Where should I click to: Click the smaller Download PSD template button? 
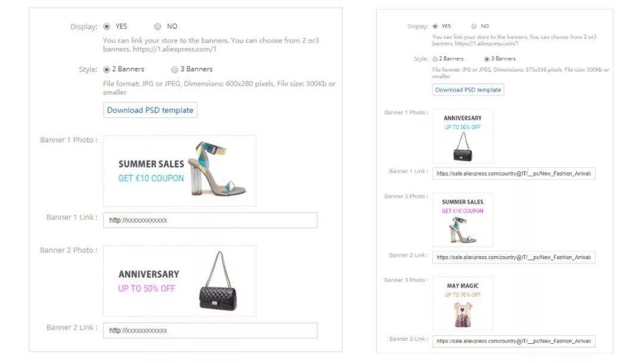(468, 90)
